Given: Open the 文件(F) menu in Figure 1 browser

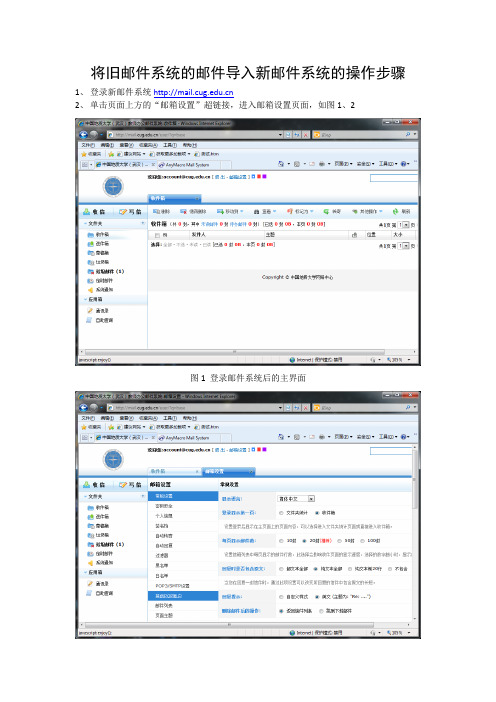Looking at the screenshot, I should tap(88, 145).
